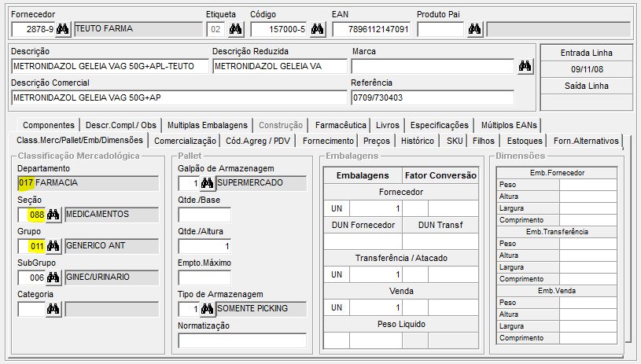Open Tipo de Armazenagem binoculars lookup
The image size is (641, 364).
tap(208, 309)
